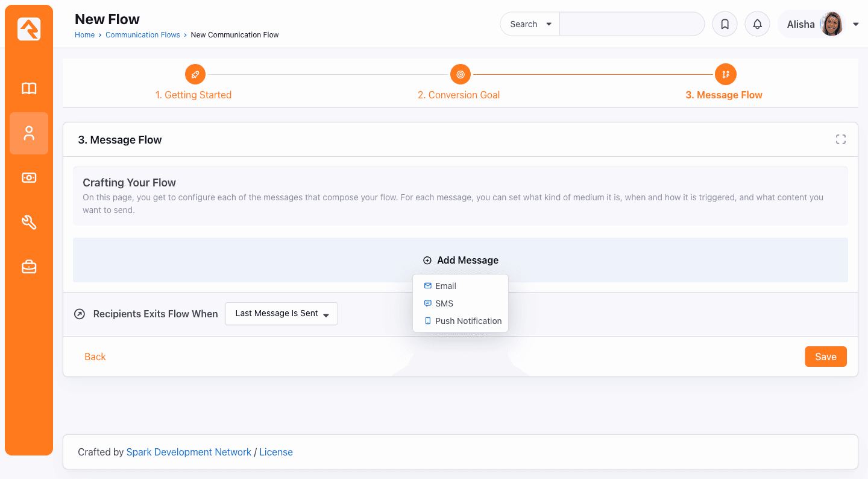Open the book icon in the sidebar
Viewport: 868px width, 479px height.
click(28, 88)
